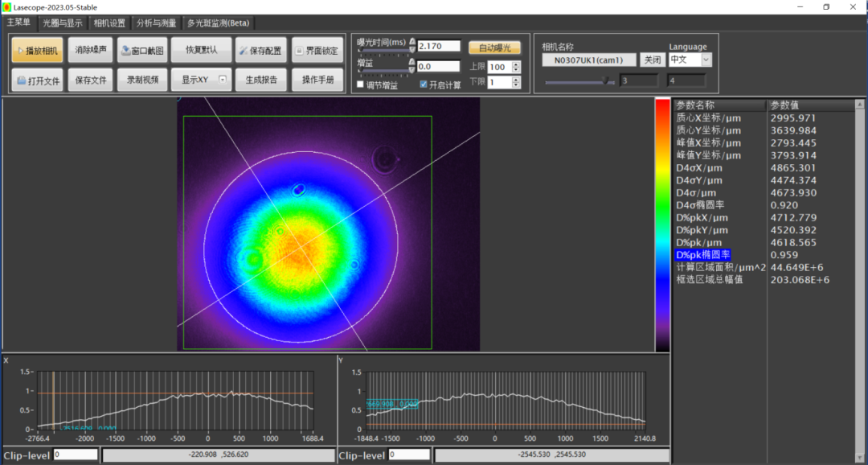
Task: Decrease 上限 upper limit with down arrow
Action: pyautogui.click(x=517, y=70)
